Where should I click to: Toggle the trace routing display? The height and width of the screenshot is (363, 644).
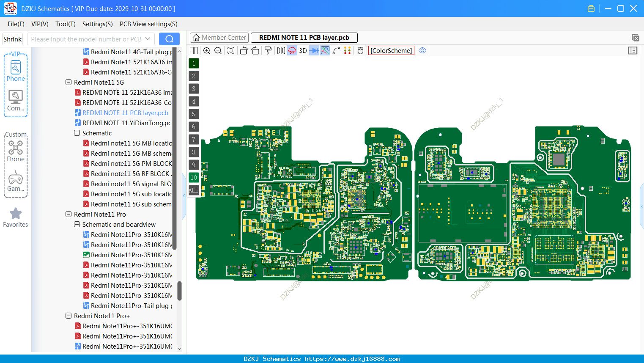(325, 50)
